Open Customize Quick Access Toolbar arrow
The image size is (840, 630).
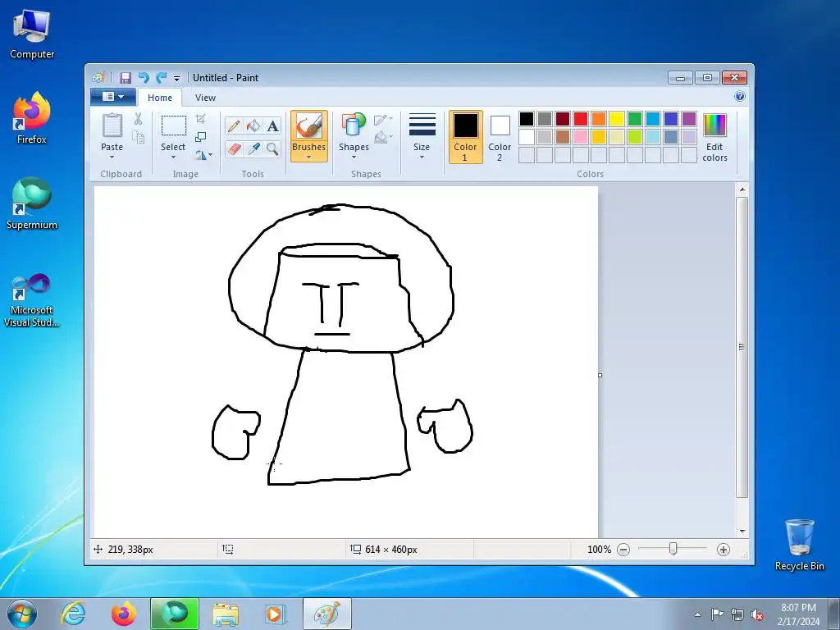pyautogui.click(x=177, y=78)
